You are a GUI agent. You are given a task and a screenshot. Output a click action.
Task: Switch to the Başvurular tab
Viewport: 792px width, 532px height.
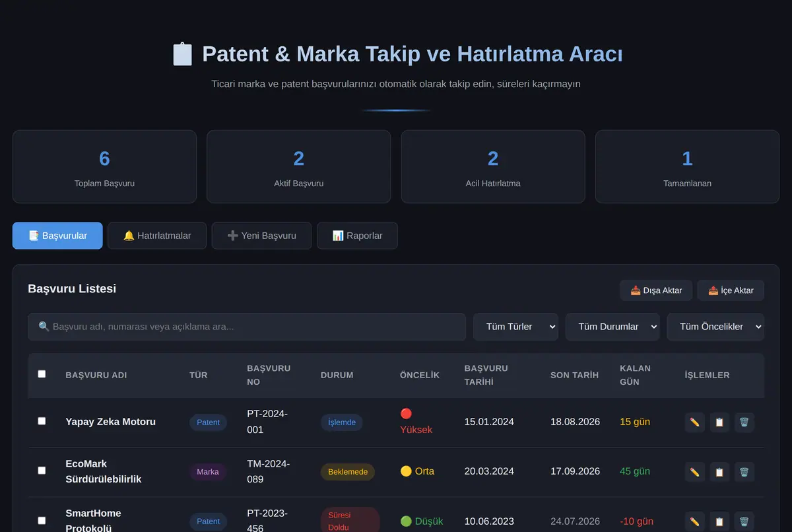(x=57, y=236)
